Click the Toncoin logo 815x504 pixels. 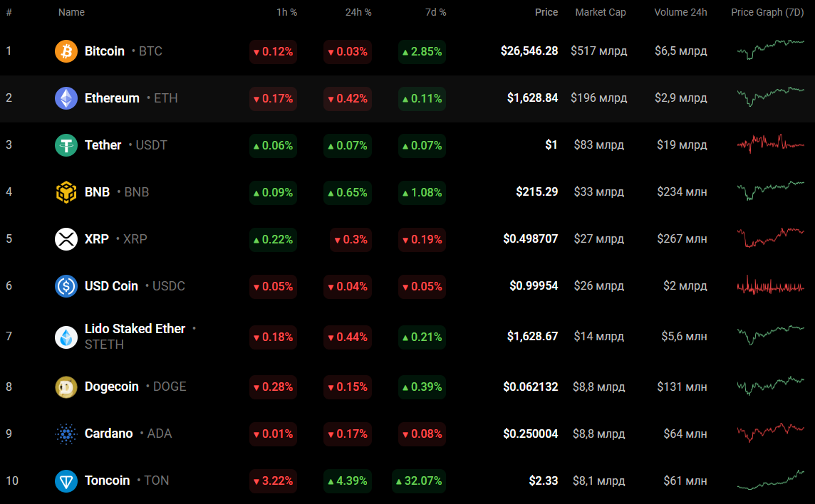(66, 481)
